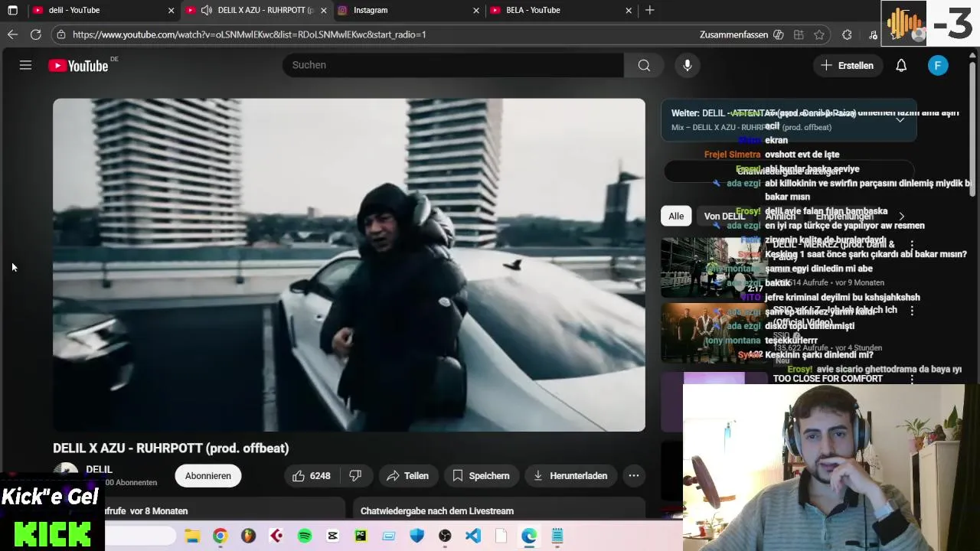Open YouTube notifications bell
This screenshot has height=551, width=980.
(x=901, y=66)
